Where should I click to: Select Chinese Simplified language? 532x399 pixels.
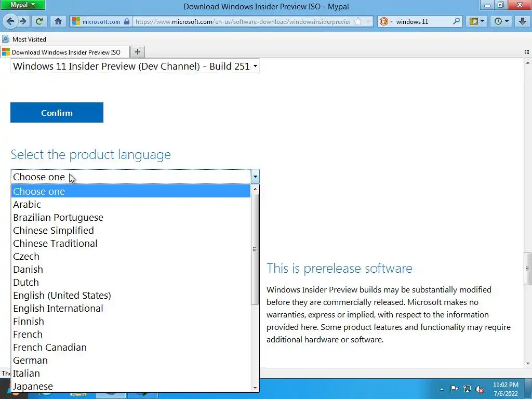130,230
